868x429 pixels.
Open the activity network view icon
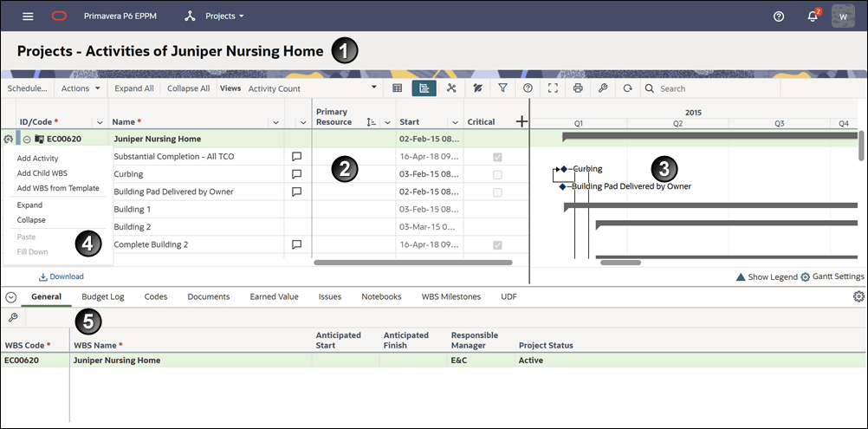point(451,88)
